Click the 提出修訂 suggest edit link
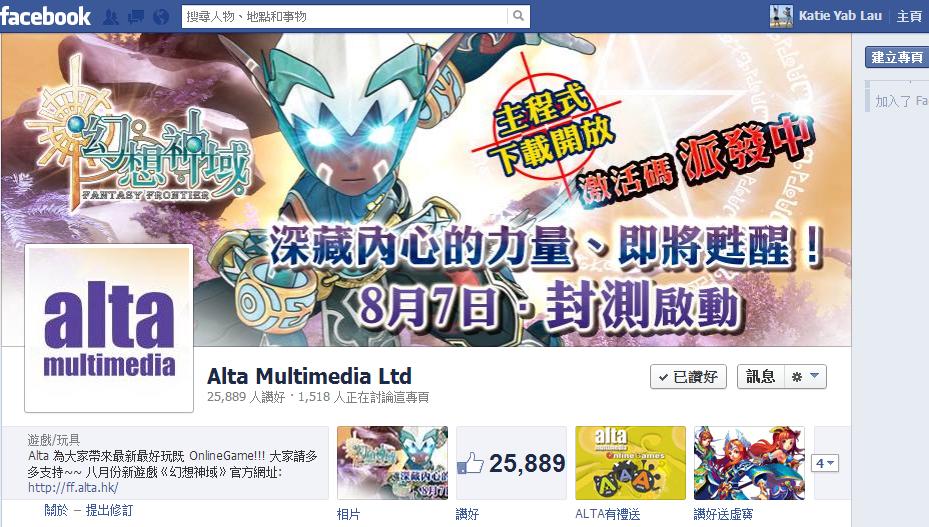 (x=110, y=510)
